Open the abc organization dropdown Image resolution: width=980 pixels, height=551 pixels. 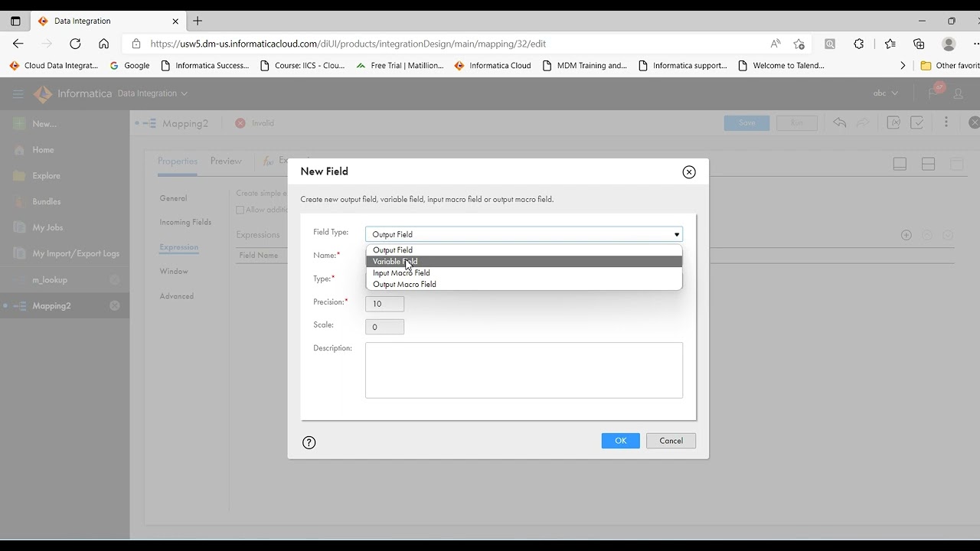(886, 93)
